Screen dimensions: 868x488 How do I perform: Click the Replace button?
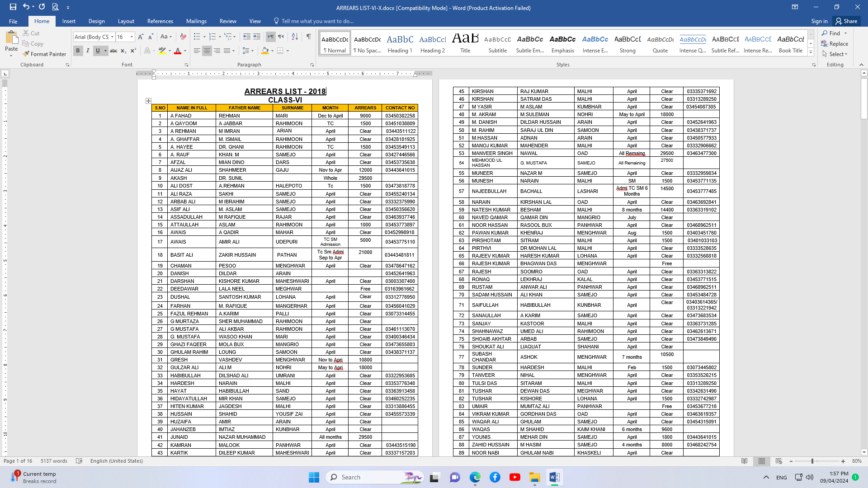[835, 44]
